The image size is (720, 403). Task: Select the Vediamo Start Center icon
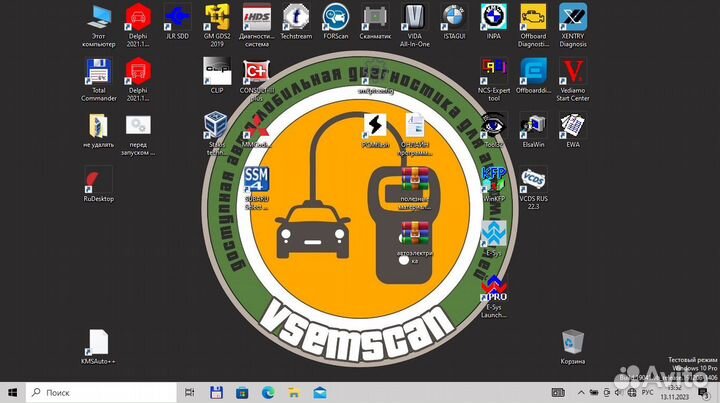573,72
